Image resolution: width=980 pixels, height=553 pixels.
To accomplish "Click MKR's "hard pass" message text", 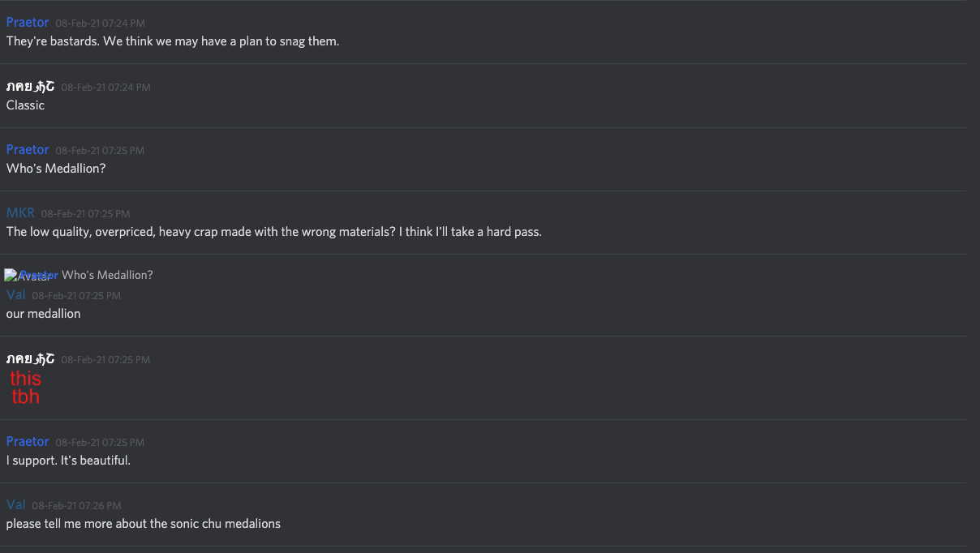I will 273,232.
